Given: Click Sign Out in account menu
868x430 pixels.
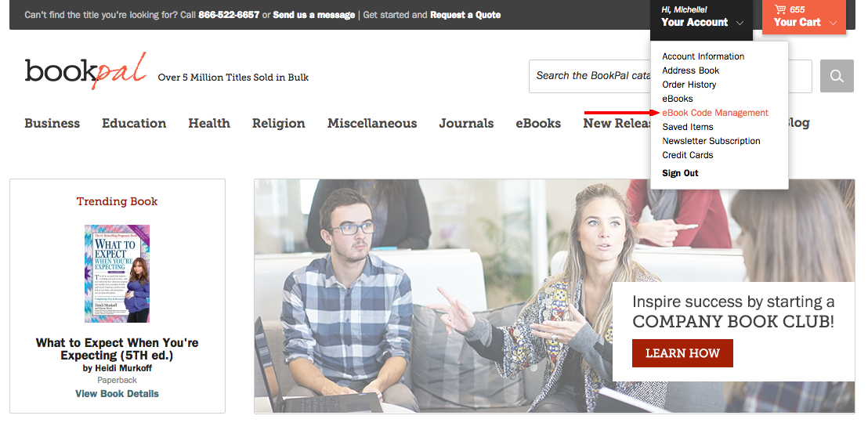Looking at the screenshot, I should [x=680, y=173].
